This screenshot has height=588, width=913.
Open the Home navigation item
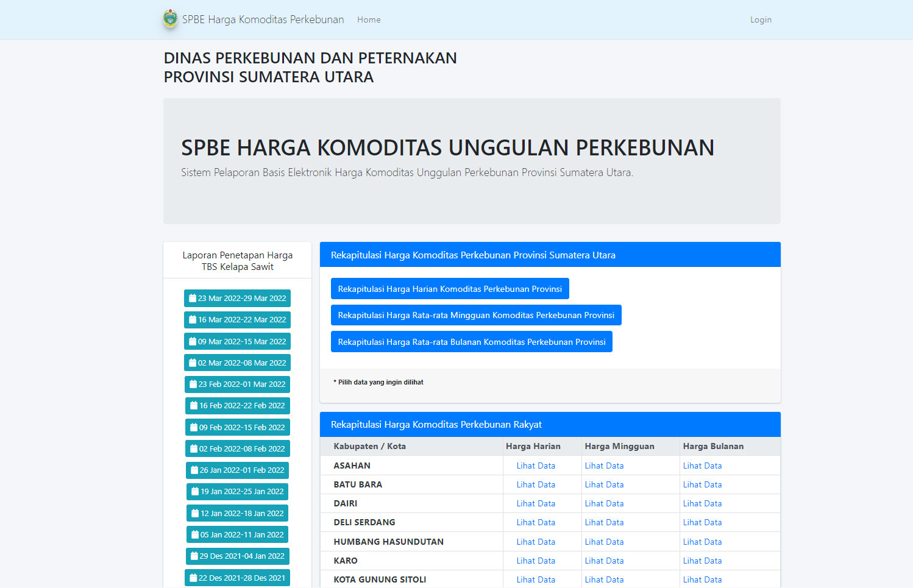pyautogui.click(x=369, y=19)
